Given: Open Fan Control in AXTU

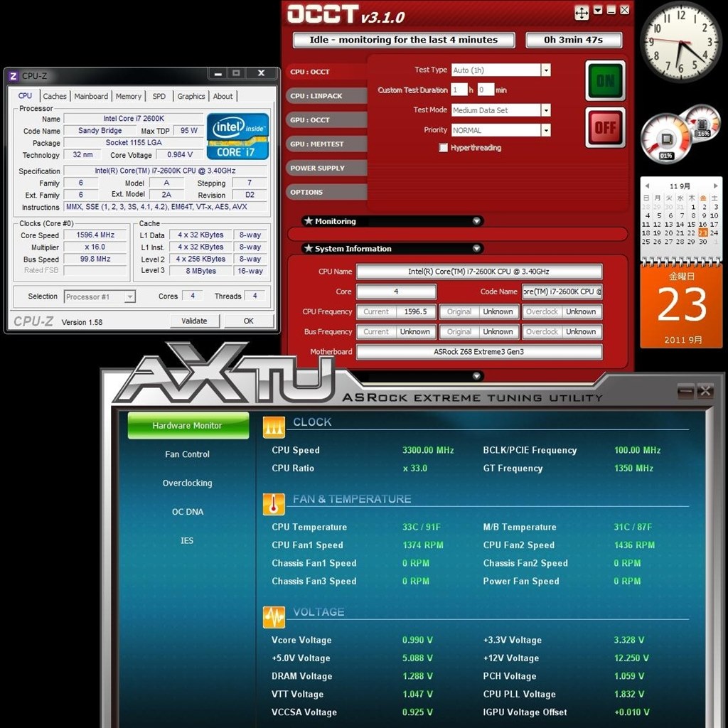Looking at the screenshot, I should click(187, 454).
